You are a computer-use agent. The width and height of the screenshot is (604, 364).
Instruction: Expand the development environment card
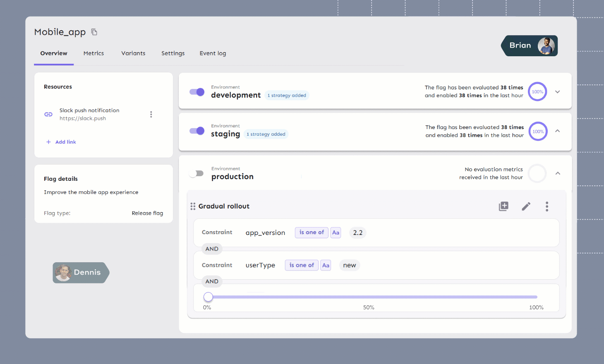[557, 92]
